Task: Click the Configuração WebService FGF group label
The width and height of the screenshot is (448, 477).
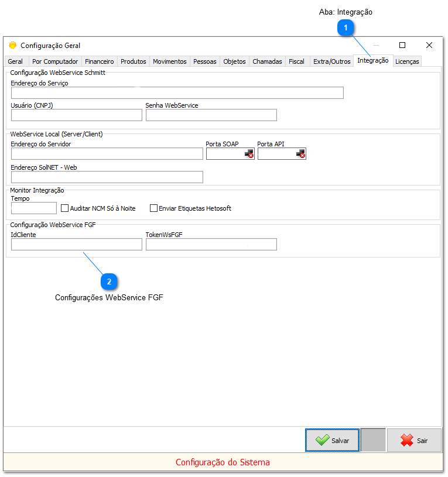Action: (53, 225)
